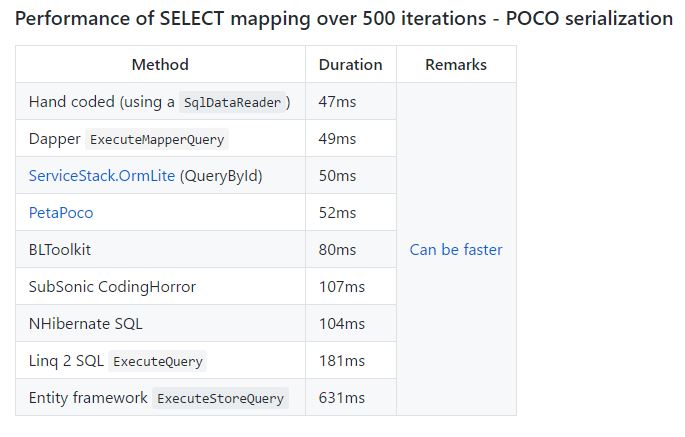Click the PetaPoco link

tap(61, 213)
